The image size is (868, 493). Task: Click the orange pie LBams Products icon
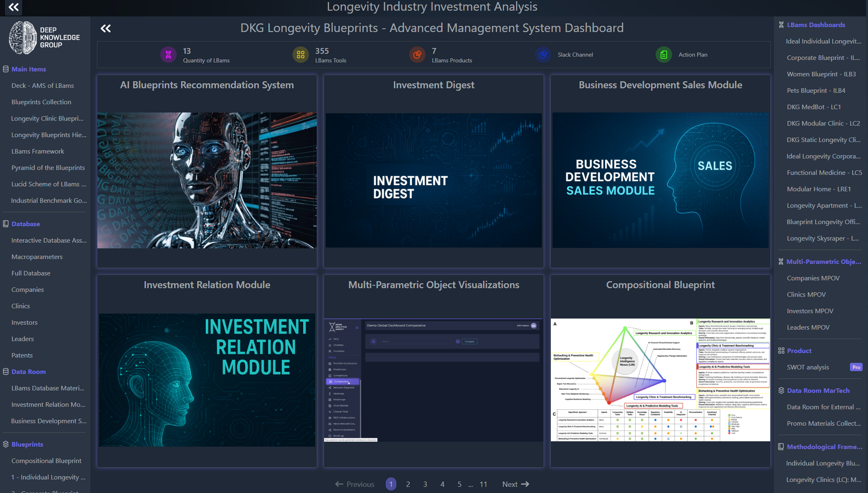pyautogui.click(x=417, y=55)
